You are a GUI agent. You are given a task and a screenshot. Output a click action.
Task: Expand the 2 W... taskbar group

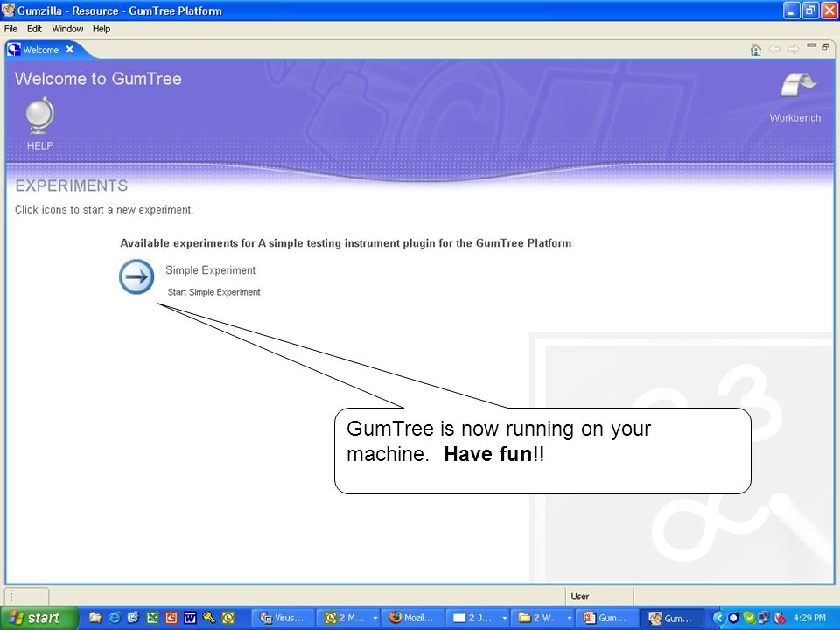[x=569, y=619]
